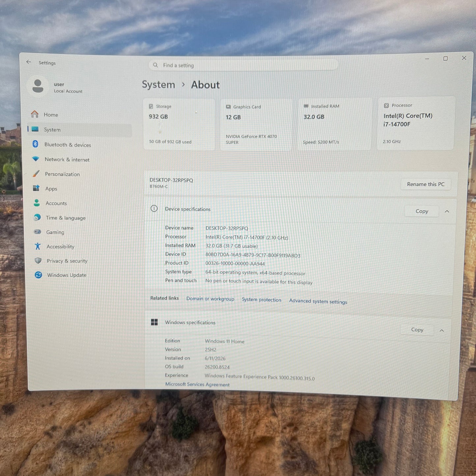Click the Storage card icon
This screenshot has height=476, width=476.
[x=151, y=106]
